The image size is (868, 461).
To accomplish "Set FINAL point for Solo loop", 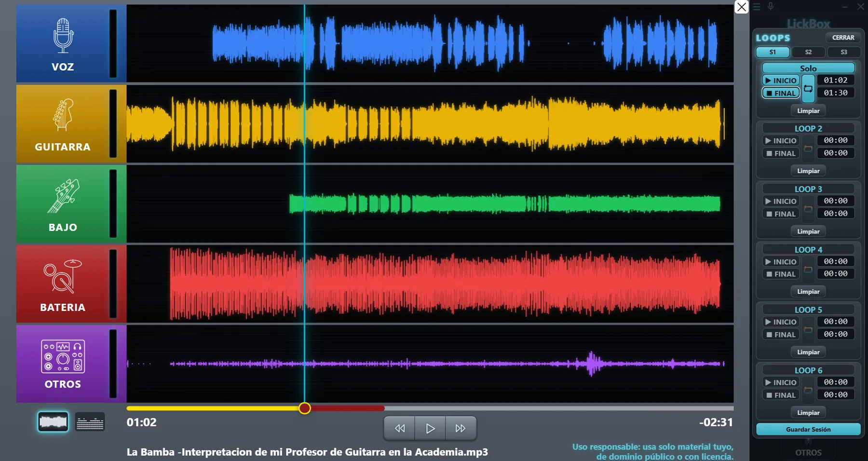I will pos(781,93).
